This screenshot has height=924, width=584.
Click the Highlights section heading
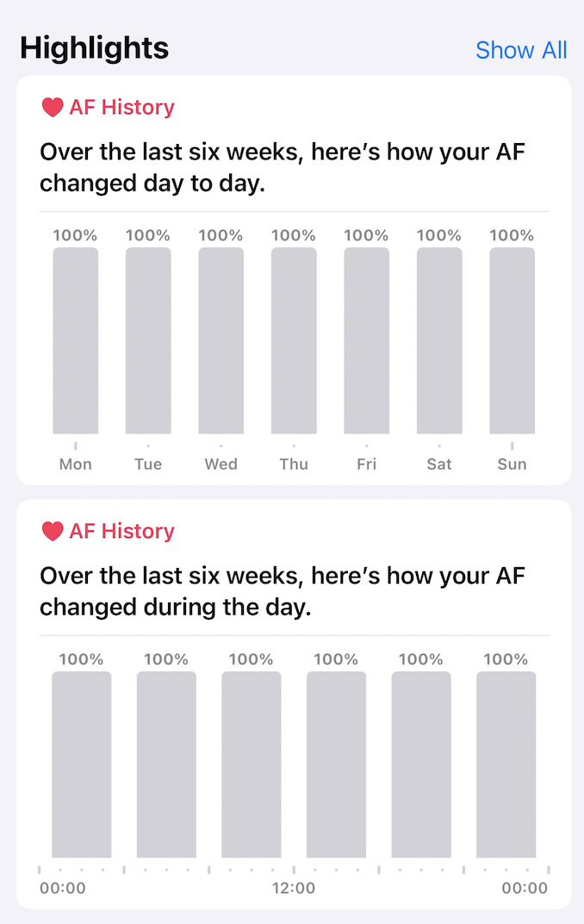(94, 47)
